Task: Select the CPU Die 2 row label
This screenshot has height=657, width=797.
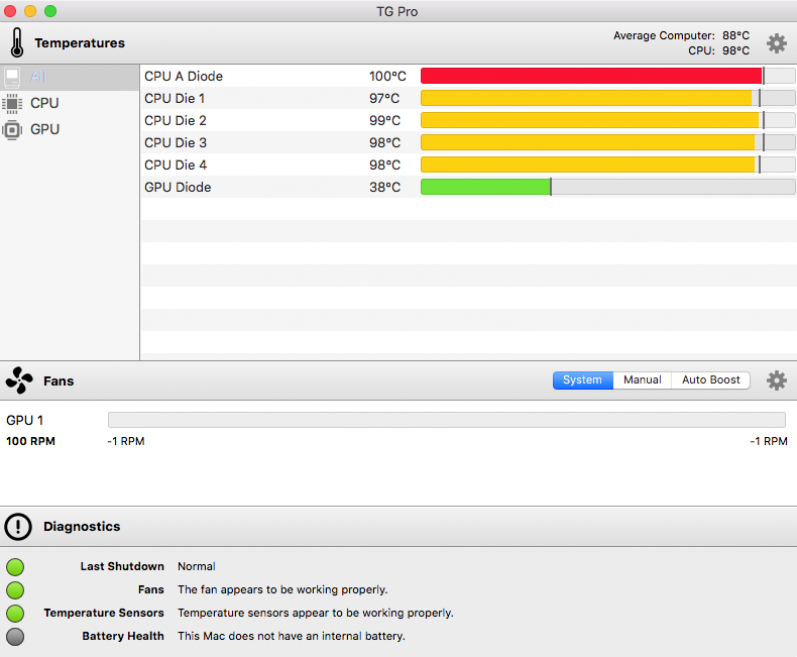Action: [175, 120]
